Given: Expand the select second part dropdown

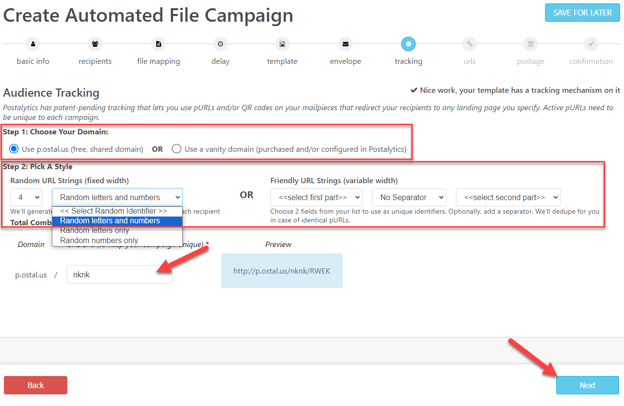Looking at the screenshot, I should point(508,197).
